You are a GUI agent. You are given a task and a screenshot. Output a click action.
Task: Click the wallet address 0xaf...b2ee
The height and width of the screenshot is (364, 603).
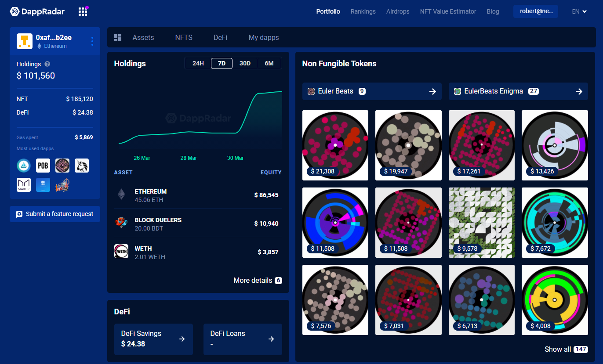tap(54, 38)
